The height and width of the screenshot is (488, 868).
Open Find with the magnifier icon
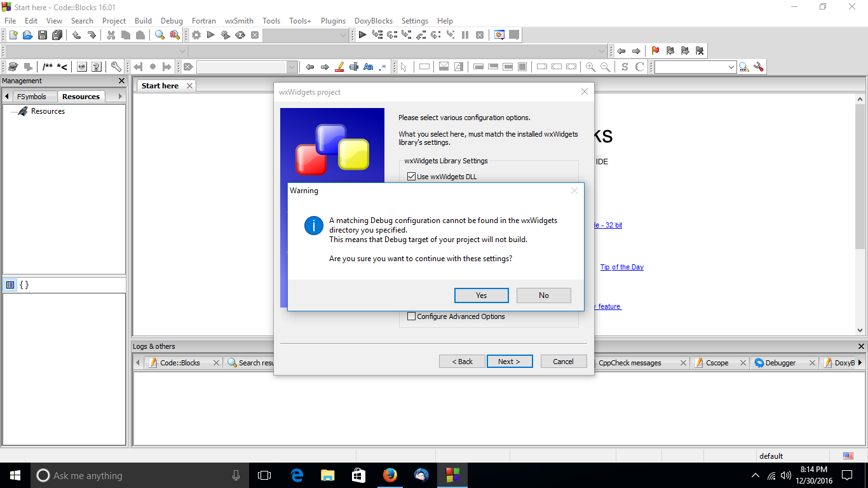[159, 35]
